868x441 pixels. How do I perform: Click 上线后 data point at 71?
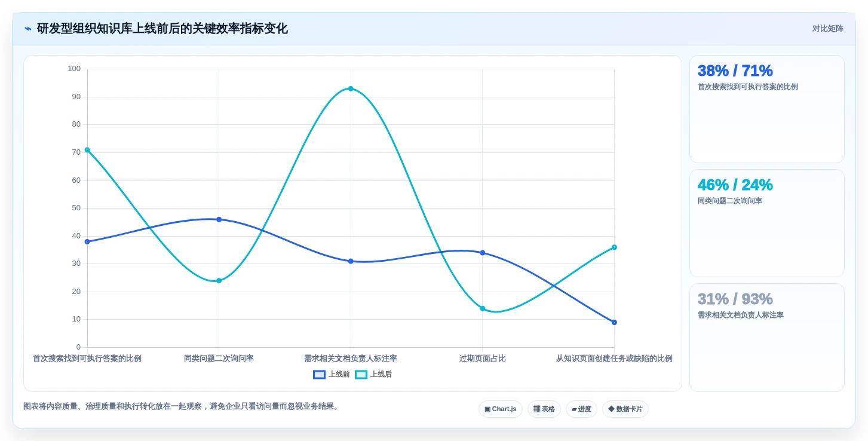click(x=87, y=150)
